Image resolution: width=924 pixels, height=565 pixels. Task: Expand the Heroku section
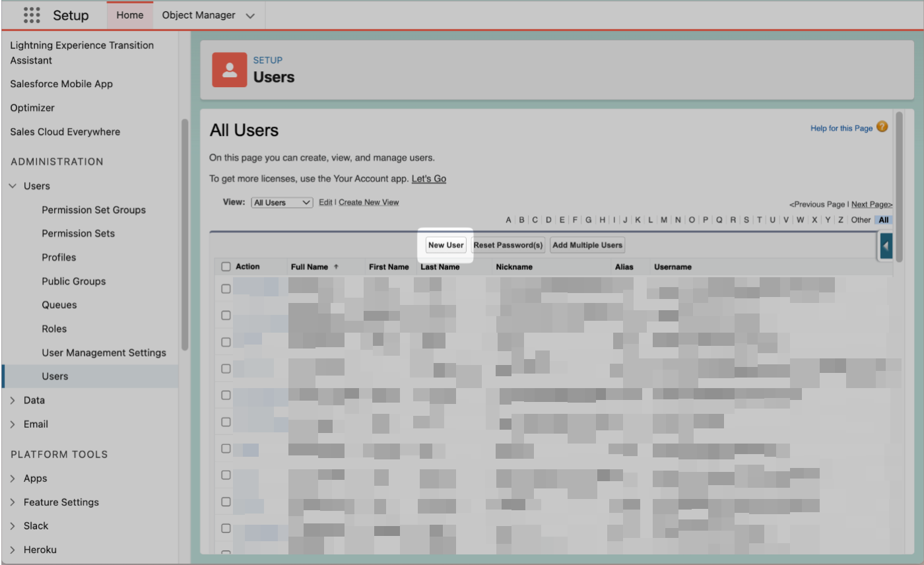point(13,550)
